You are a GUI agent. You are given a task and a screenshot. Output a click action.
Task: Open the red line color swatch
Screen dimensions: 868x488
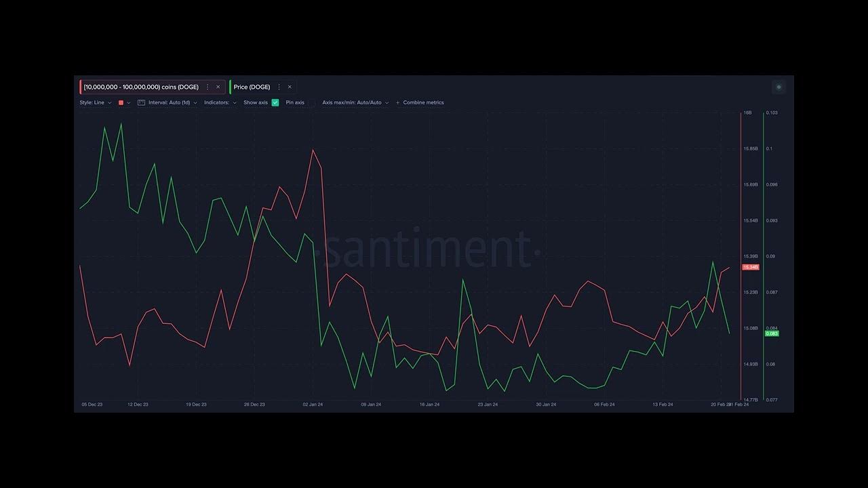tap(121, 103)
